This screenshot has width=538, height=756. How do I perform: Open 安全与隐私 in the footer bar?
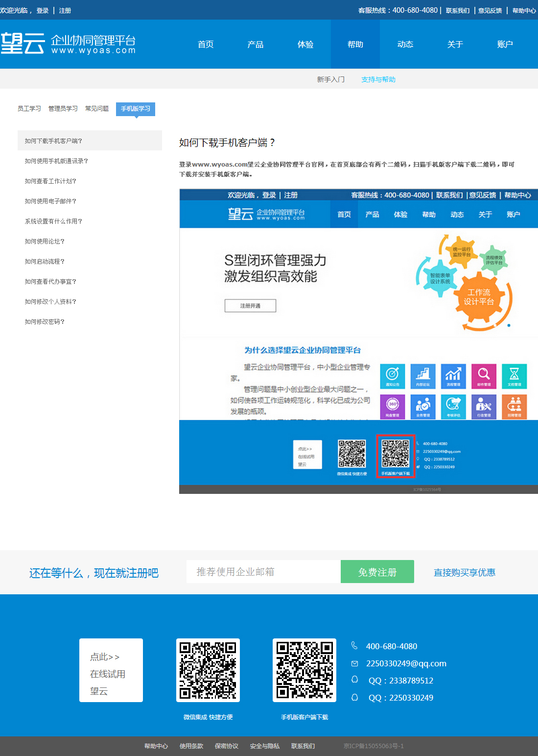(x=265, y=746)
